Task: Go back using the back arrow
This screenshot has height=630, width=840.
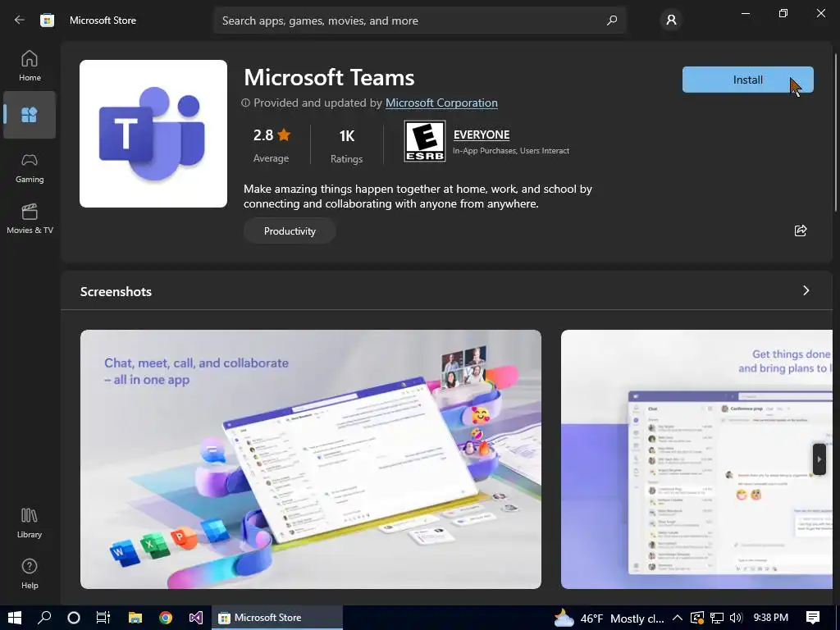Action: click(20, 21)
